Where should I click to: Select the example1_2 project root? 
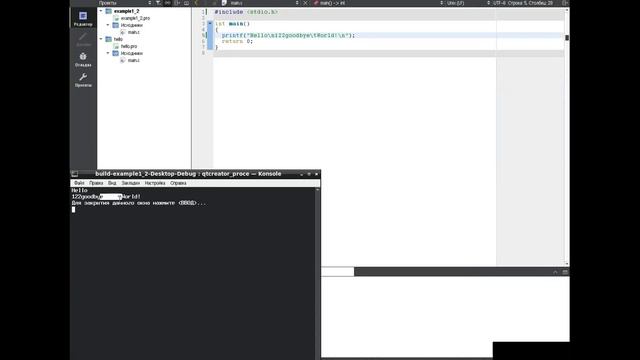(127, 11)
